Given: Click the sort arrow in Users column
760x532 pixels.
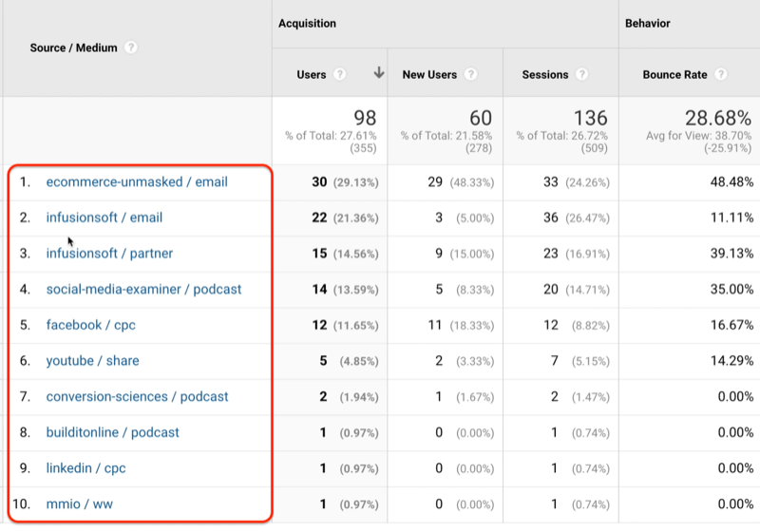Looking at the screenshot, I should click(x=379, y=73).
